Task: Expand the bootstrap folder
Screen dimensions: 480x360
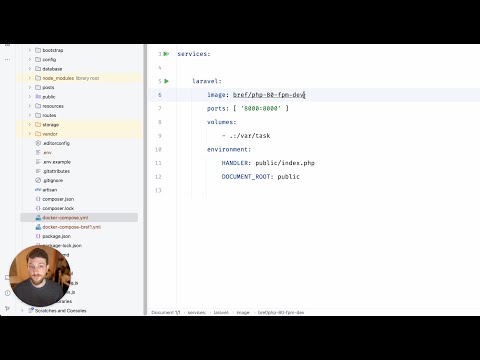Action: [x=30, y=50]
